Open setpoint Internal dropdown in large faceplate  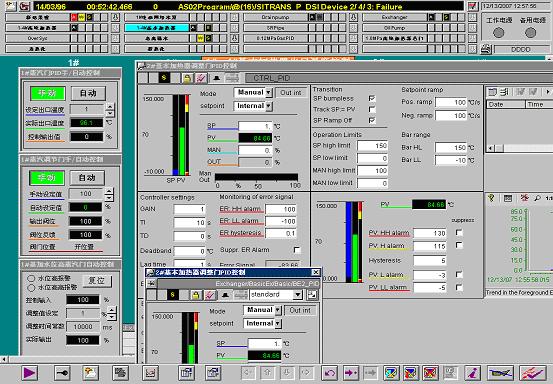point(268,106)
